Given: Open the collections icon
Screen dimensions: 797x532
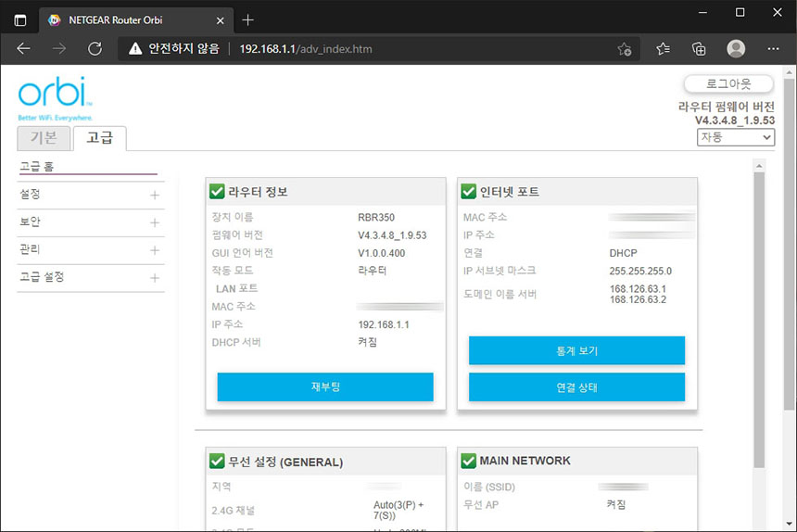Looking at the screenshot, I should [699, 49].
